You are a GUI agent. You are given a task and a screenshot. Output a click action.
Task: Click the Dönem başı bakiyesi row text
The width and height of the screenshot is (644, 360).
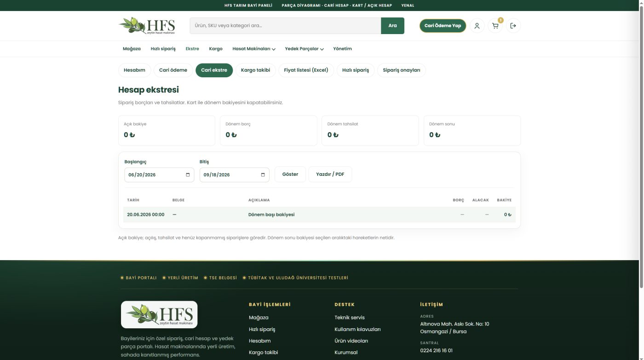click(271, 215)
